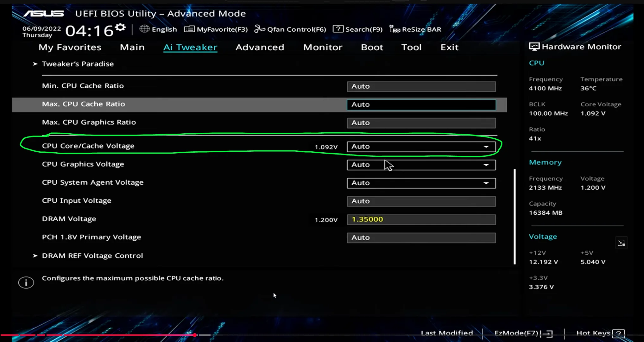Click the globe language icon
Image resolution: width=644 pixels, height=342 pixels.
pyautogui.click(x=144, y=29)
